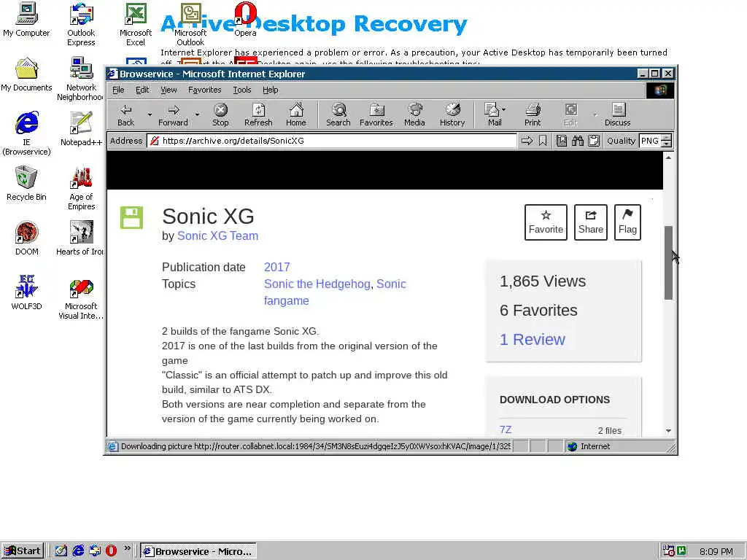
Task: Go back with the Back toolbar button
Action: tap(125, 114)
